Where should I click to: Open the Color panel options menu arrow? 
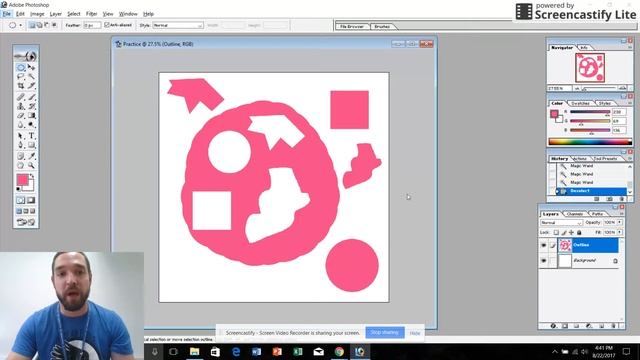630,103
